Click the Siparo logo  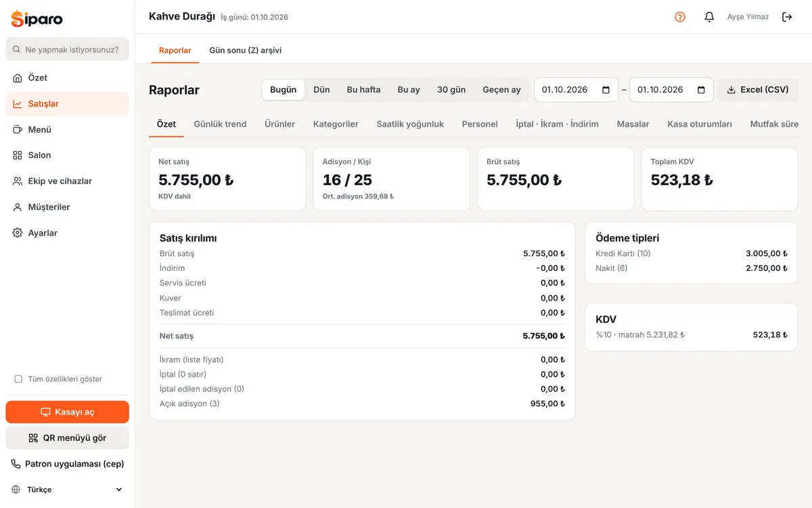tap(37, 19)
